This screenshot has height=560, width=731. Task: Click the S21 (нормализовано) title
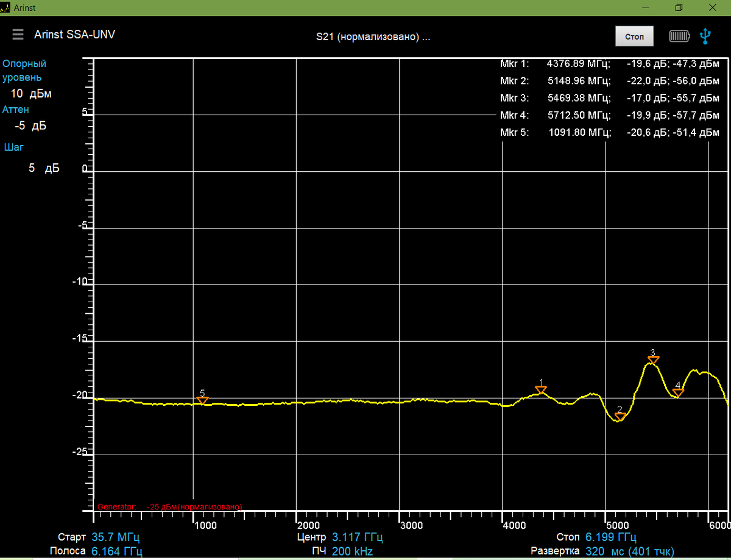373,37
